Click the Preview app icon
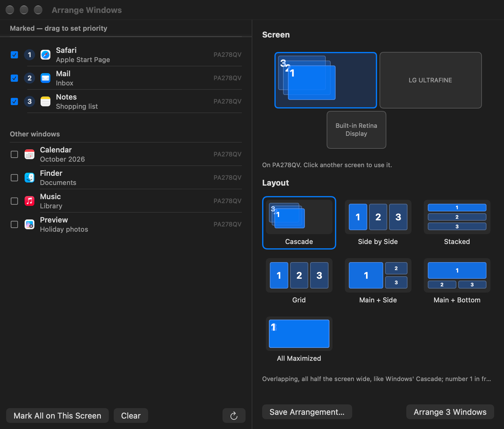 tap(30, 224)
